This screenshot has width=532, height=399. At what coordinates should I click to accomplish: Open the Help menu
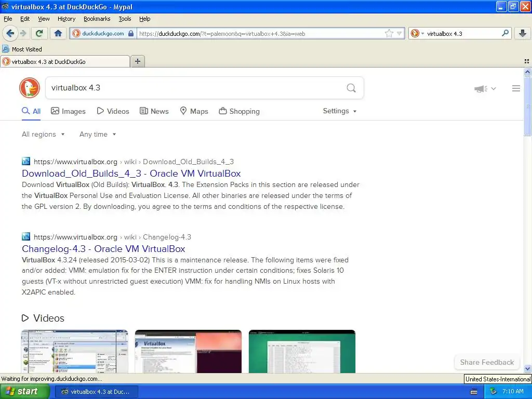coord(144,19)
